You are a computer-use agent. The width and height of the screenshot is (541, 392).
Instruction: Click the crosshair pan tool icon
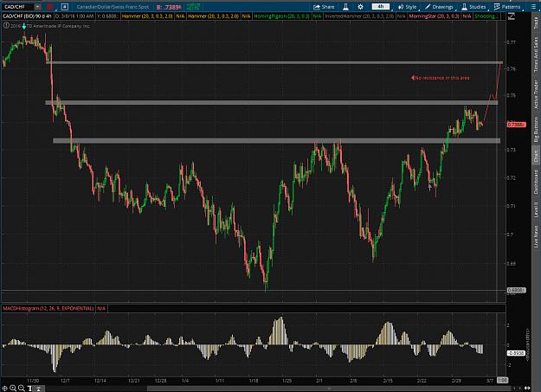pyautogui.click(x=5, y=389)
